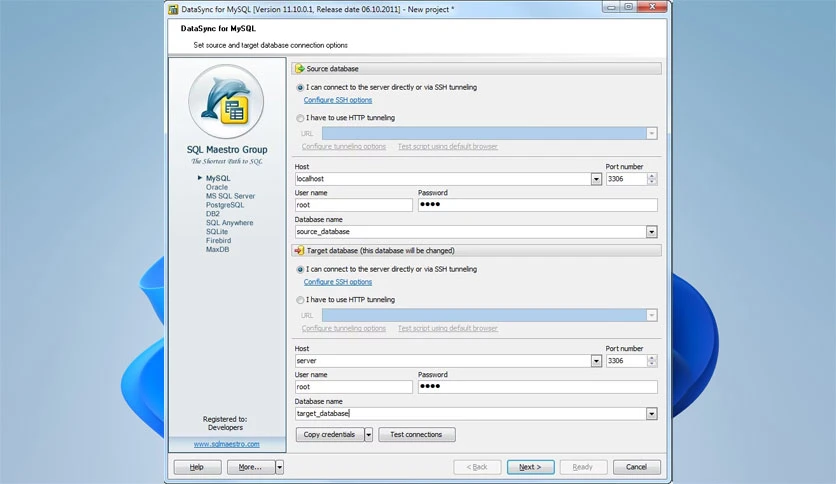Minimize the DataSync window
The width and height of the screenshot is (836, 484).
click(612, 7)
